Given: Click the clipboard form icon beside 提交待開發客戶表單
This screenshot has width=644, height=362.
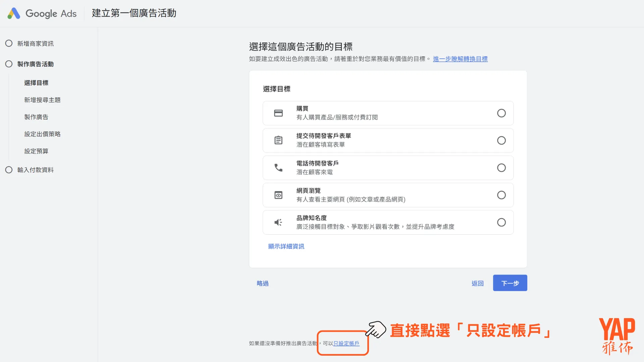Looking at the screenshot, I should click(x=278, y=140).
